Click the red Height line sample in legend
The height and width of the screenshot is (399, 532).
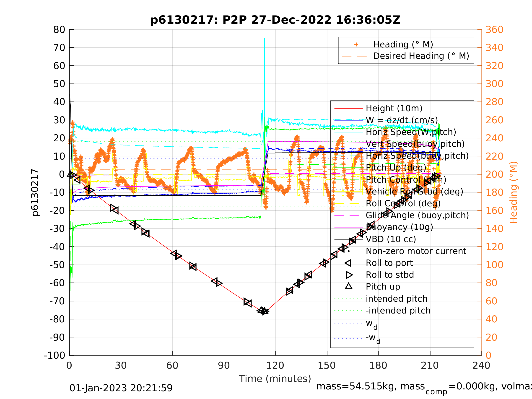pos(348,109)
